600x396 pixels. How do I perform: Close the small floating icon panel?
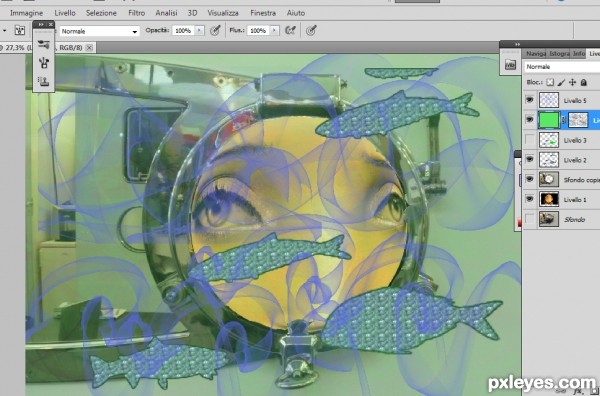click(51, 24)
